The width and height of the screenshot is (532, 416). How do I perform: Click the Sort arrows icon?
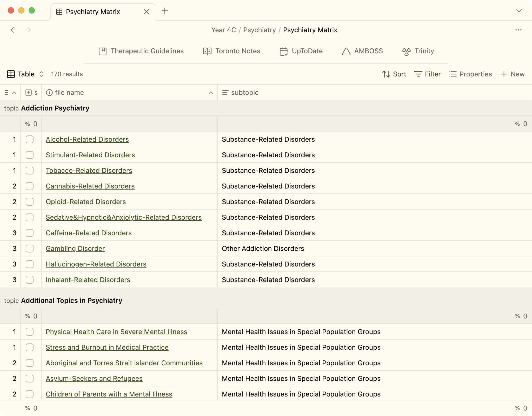(x=386, y=74)
